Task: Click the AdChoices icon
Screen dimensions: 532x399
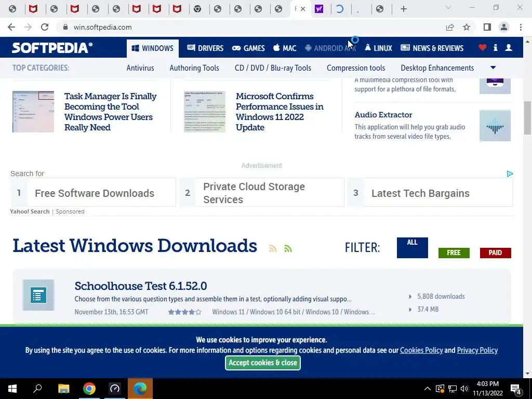Action: (x=510, y=174)
